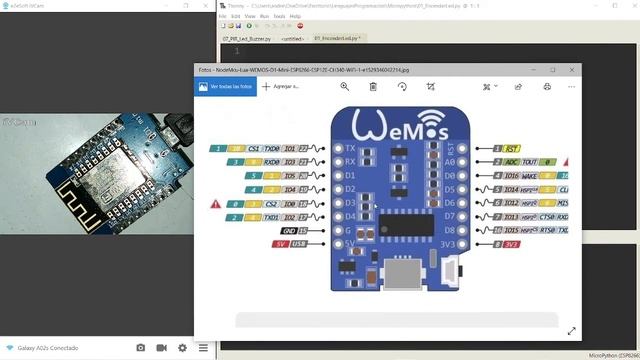Viewport: 640px width, 360px height.
Task: Maximize the Photos window
Action: click(x=553, y=70)
